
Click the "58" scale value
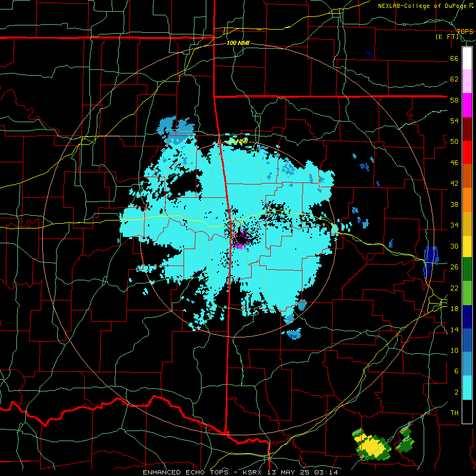(454, 100)
